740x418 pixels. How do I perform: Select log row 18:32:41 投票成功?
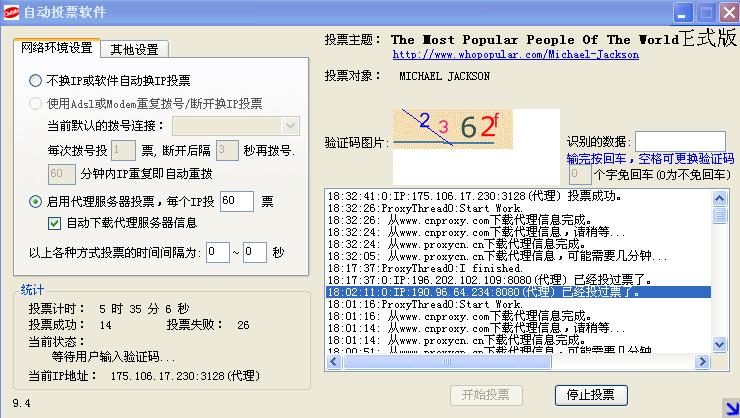pos(519,196)
